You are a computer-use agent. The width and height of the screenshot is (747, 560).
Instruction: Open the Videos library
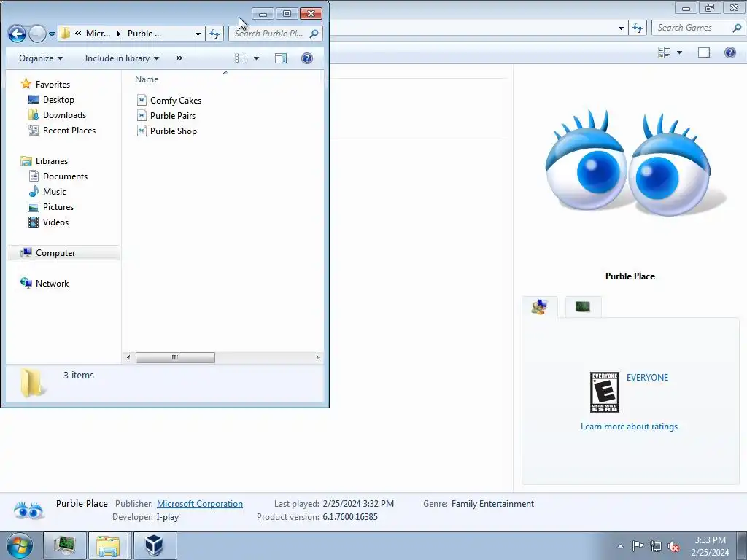(x=55, y=222)
